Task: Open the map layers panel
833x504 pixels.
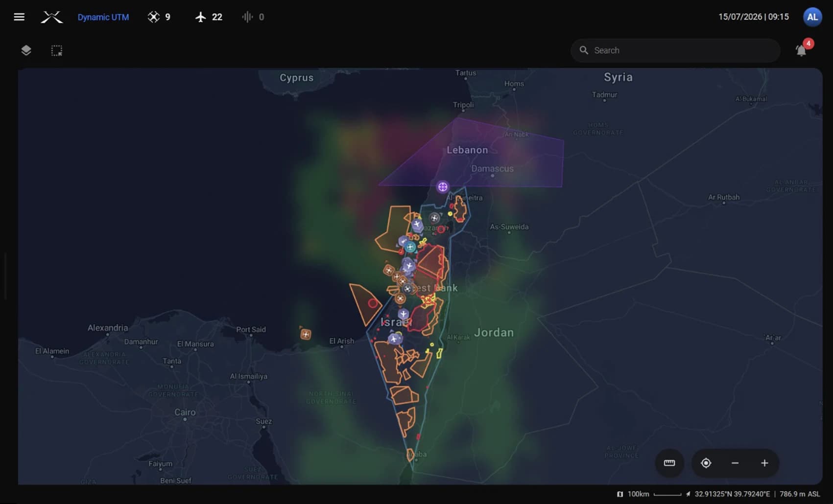Action: (26, 50)
